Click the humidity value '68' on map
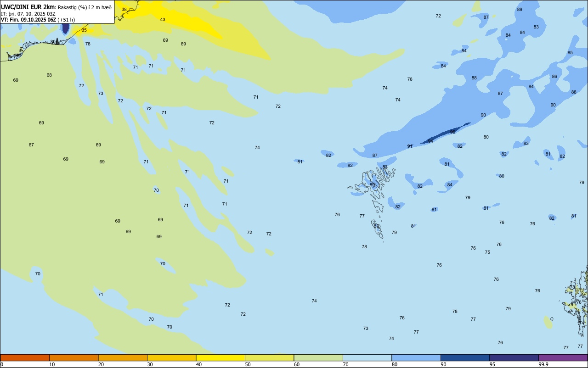Viewport: 588px width, 368px height. pos(49,75)
